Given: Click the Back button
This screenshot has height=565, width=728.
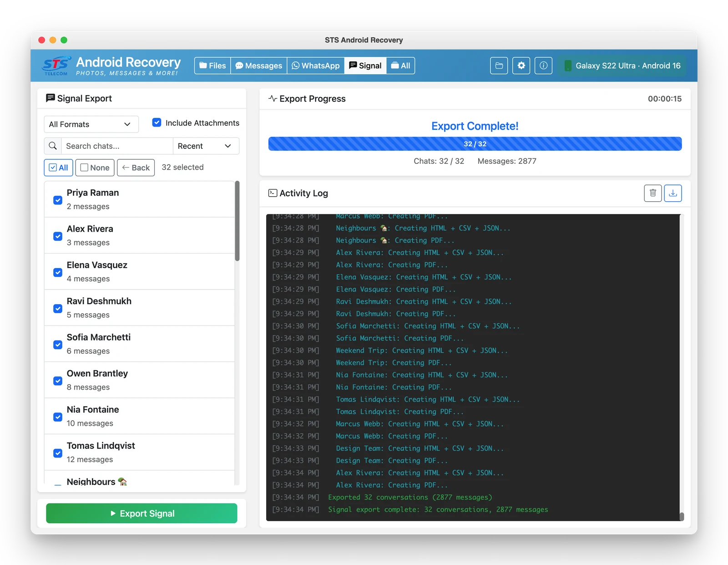Looking at the screenshot, I should click(x=136, y=168).
